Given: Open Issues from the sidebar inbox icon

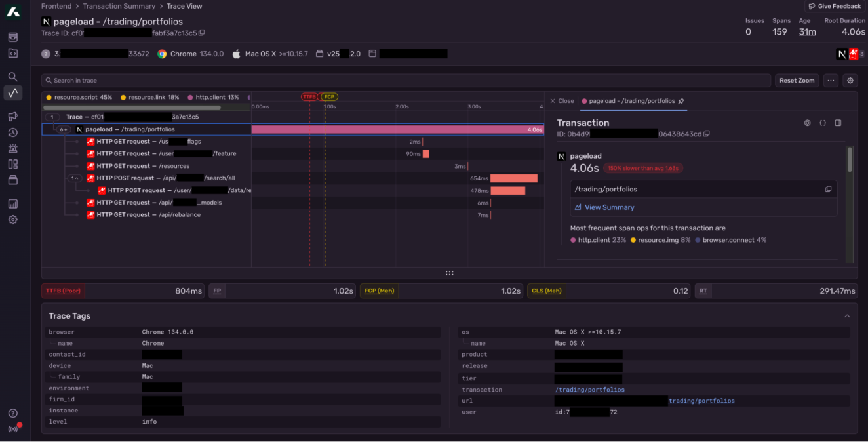Looking at the screenshot, I should pyautogui.click(x=12, y=37).
